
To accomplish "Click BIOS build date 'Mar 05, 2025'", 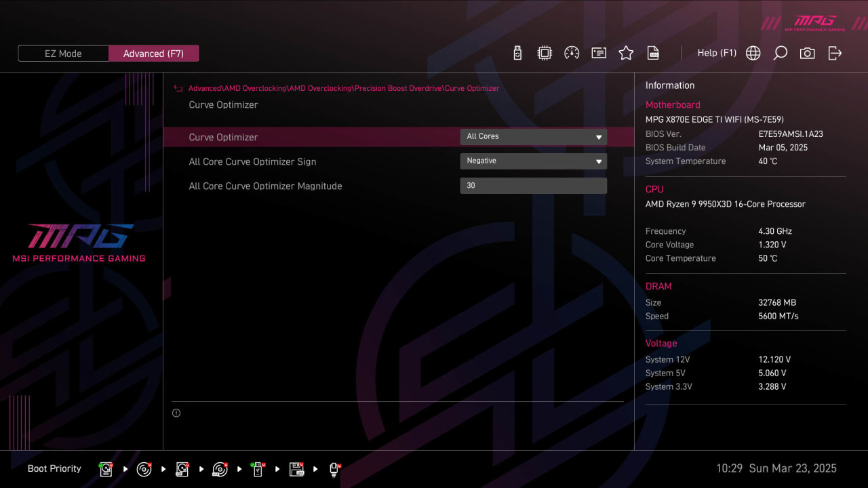I will pos(783,148).
